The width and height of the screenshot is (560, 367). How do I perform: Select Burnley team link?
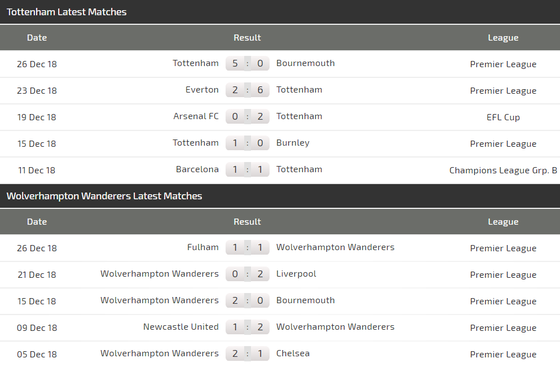292,143
